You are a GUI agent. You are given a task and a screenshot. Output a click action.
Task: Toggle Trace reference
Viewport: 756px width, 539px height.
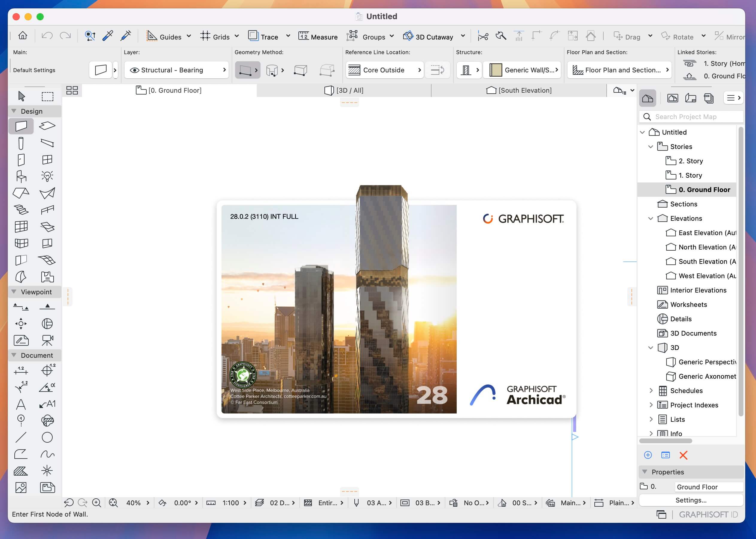(x=263, y=36)
